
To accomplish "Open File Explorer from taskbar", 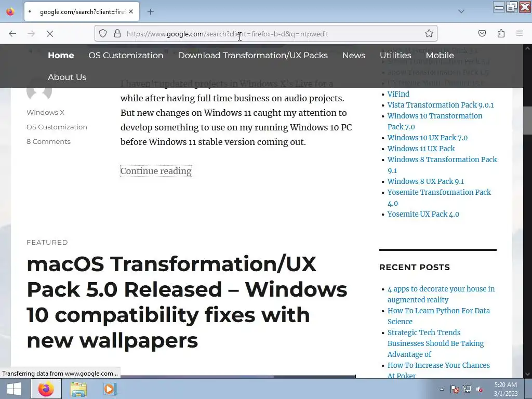I will coord(78,389).
